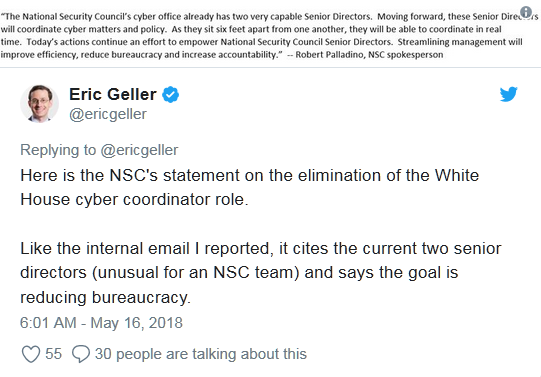Open 30 people are talking about this
541x377 pixels.
pyautogui.click(x=201, y=354)
